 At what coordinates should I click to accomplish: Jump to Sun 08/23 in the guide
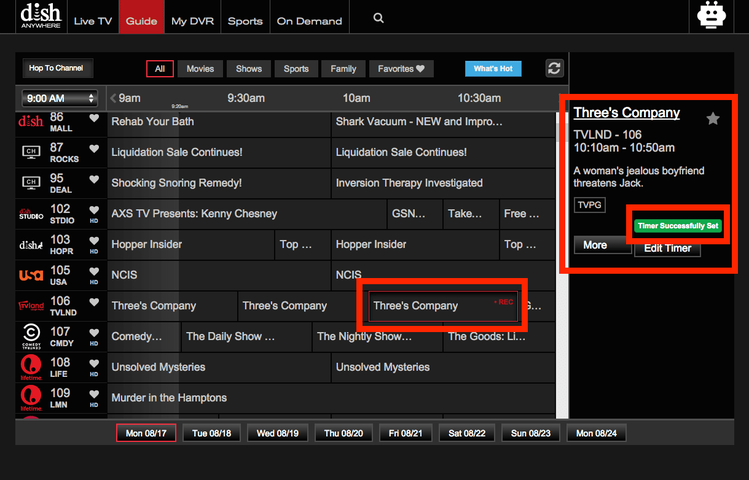click(x=531, y=433)
